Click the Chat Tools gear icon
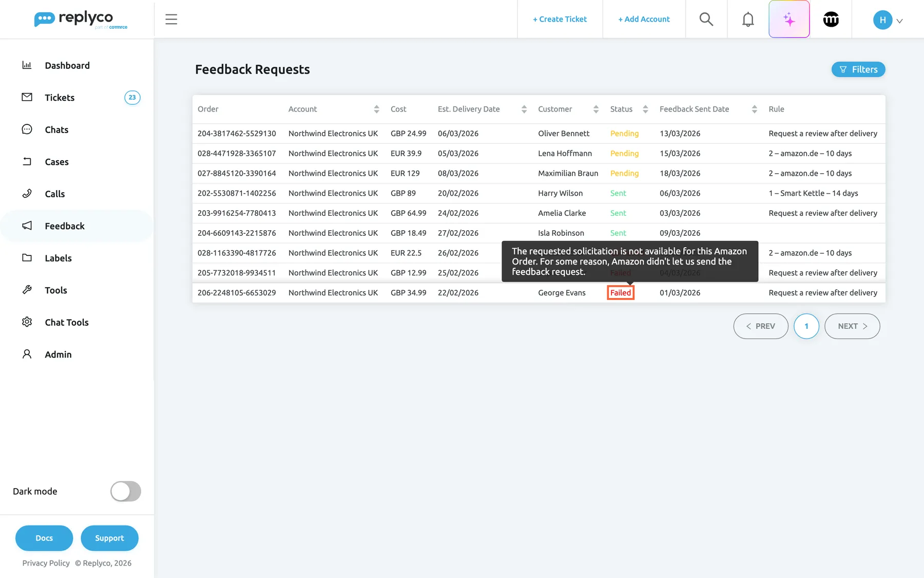Screen dimensions: 924x578 pyautogui.click(x=27, y=322)
